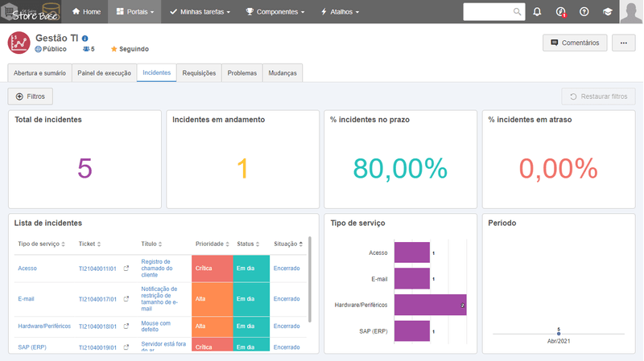Switch to the Painel de execução tab
The image size is (644, 361).
pos(105,73)
